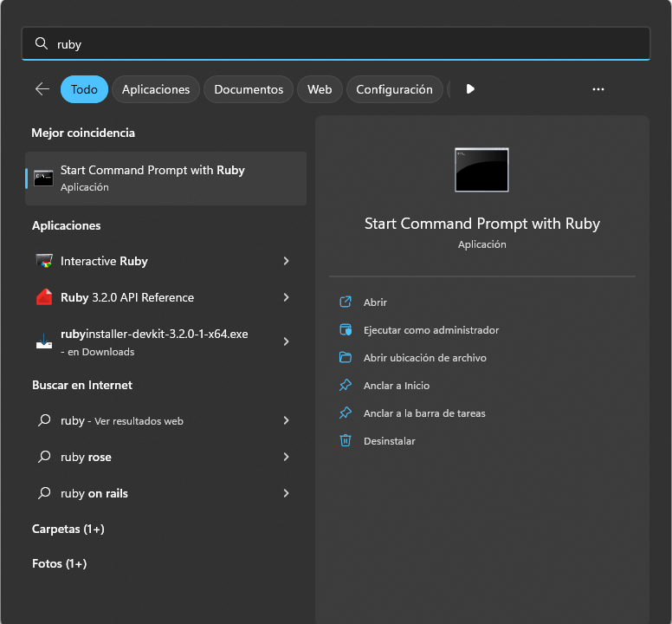The height and width of the screenshot is (624, 672).
Task: Expand Ruby 3.2.0 API Reference chevron
Action: (x=287, y=297)
